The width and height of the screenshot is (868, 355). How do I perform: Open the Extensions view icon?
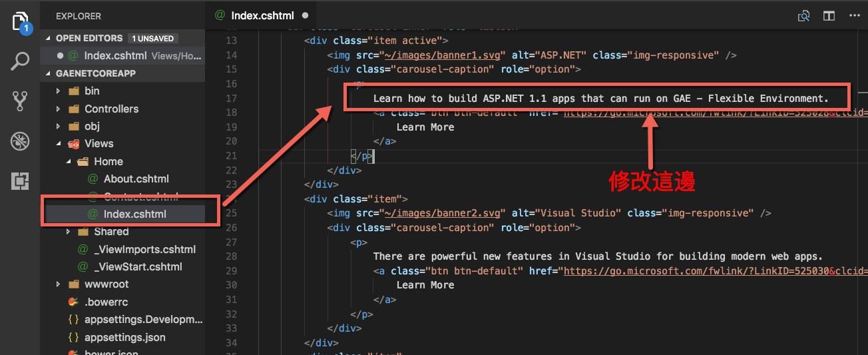pos(21,180)
